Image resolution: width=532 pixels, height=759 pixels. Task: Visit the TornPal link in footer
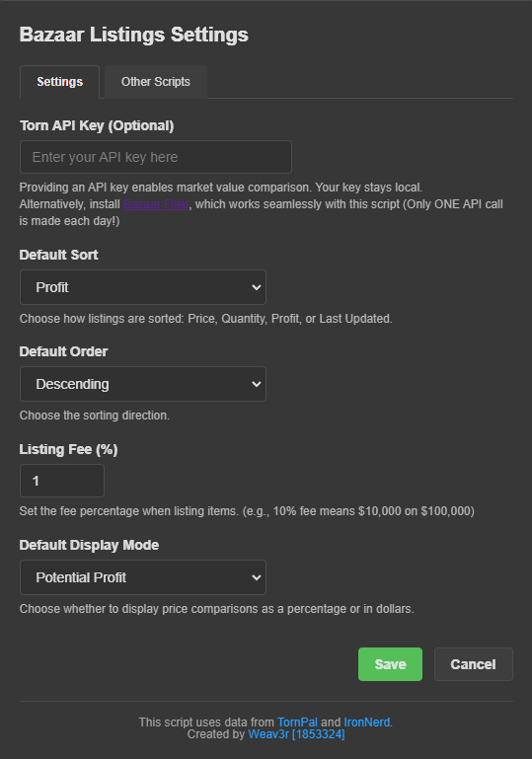[x=297, y=722]
